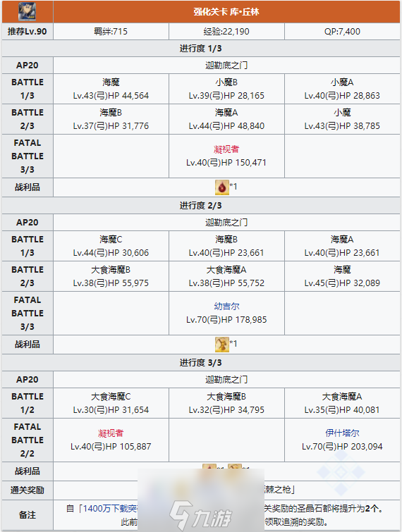Click the 羁绊:715 cell
The image size is (402, 532).
(x=111, y=32)
